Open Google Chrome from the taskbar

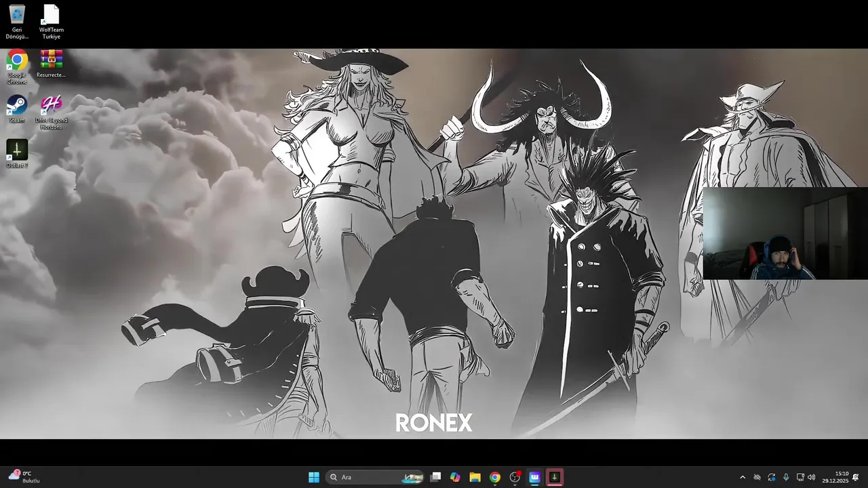coord(495,477)
